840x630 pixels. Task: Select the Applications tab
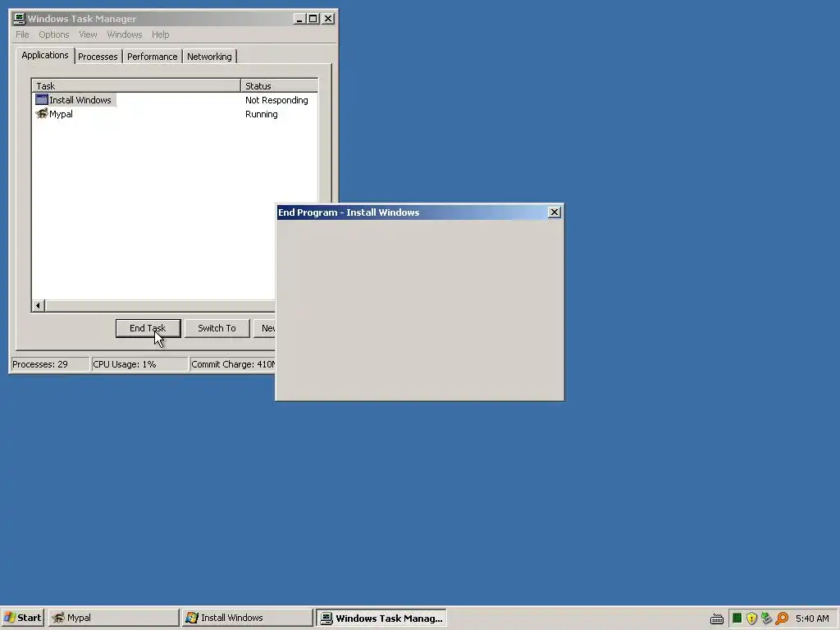[45, 55]
